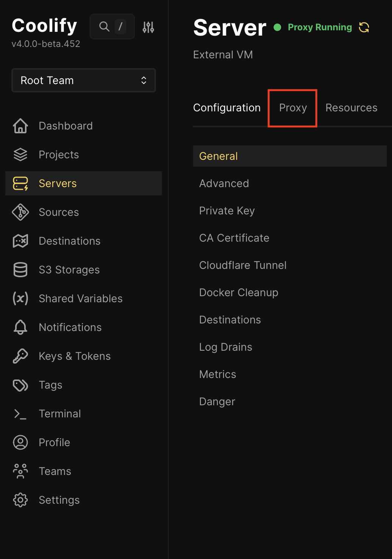Open the Root Team selector

pyautogui.click(x=83, y=80)
